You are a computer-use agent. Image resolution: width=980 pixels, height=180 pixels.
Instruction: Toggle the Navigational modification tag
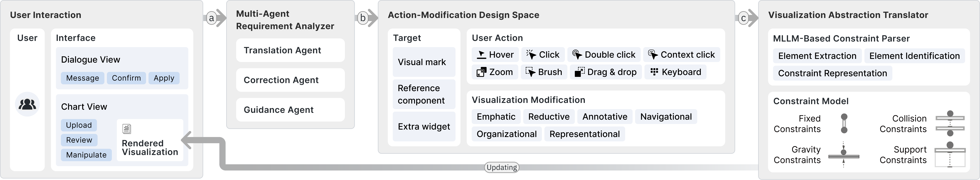(x=666, y=117)
